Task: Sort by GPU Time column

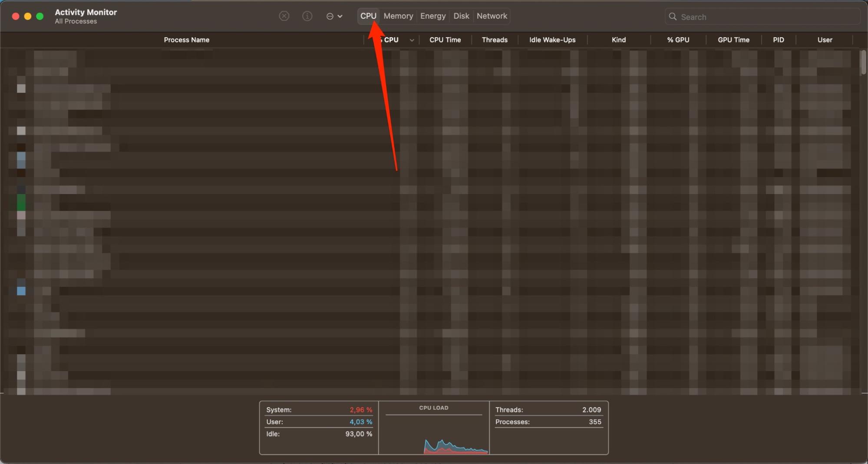Action: [x=733, y=40]
